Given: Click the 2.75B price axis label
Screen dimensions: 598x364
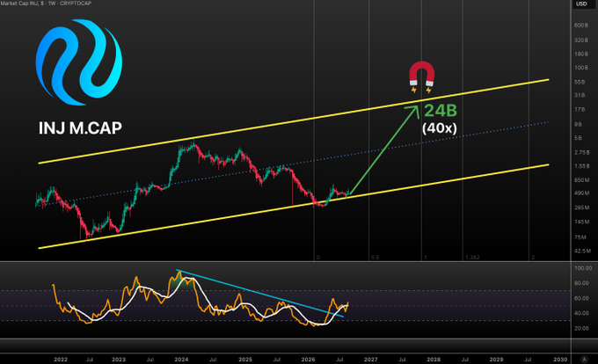Looking at the screenshot, I should [x=582, y=152].
